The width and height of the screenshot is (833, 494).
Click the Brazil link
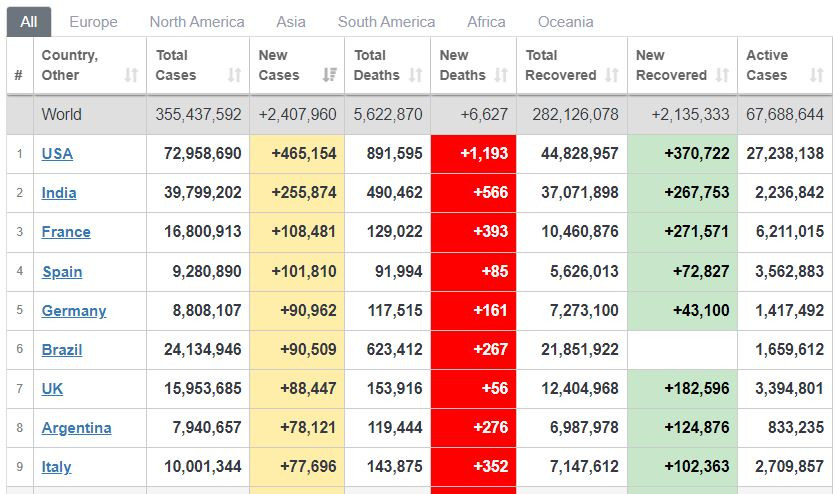[x=62, y=350]
